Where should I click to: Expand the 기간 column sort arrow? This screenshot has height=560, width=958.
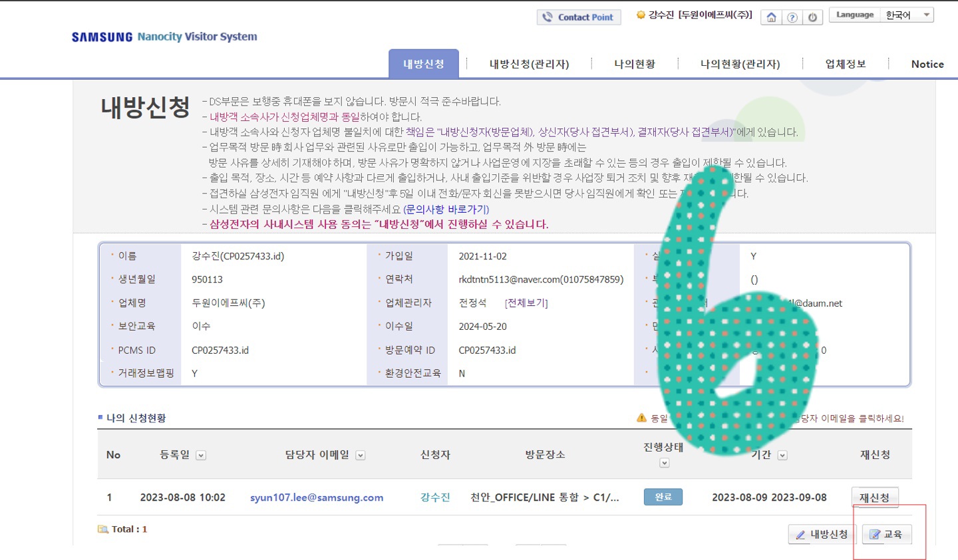[x=782, y=456]
